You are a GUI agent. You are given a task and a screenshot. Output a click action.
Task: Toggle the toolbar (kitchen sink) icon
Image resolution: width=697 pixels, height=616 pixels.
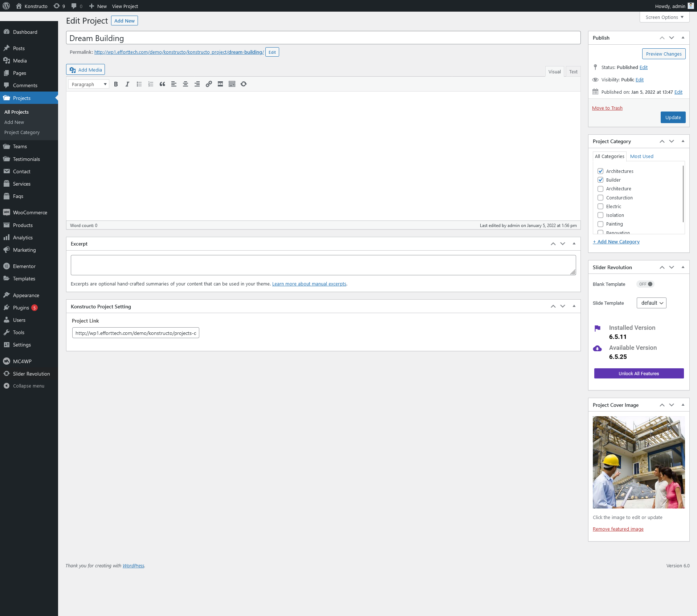(x=232, y=84)
